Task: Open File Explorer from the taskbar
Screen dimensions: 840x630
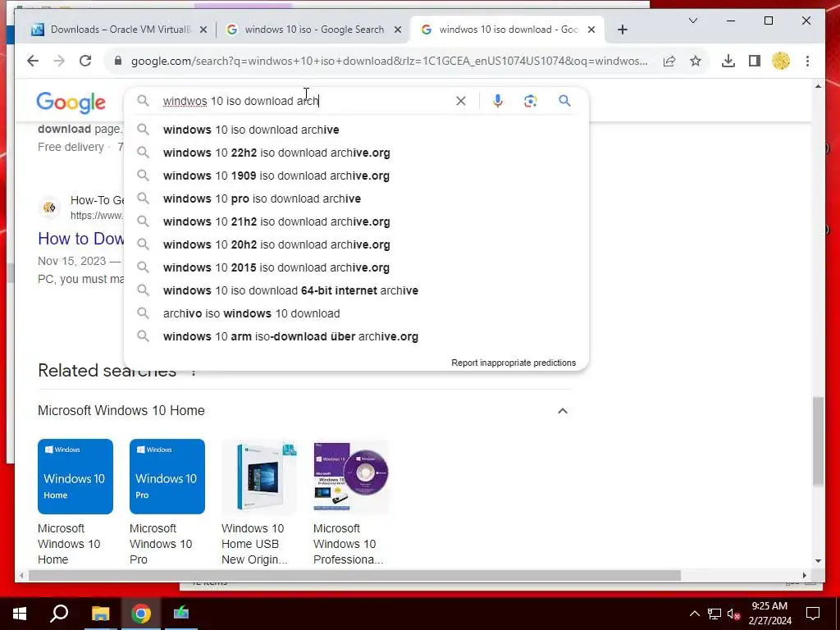Action: point(100,614)
